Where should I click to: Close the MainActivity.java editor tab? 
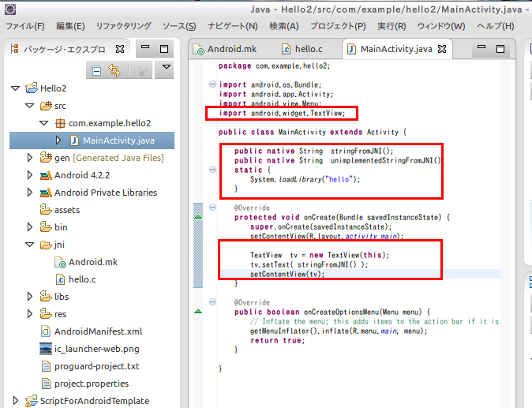pos(442,49)
